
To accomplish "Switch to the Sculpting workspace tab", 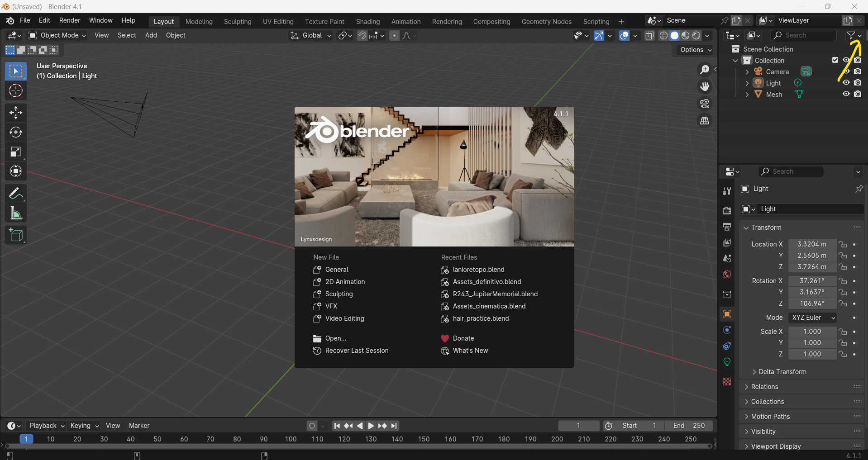I will (238, 22).
